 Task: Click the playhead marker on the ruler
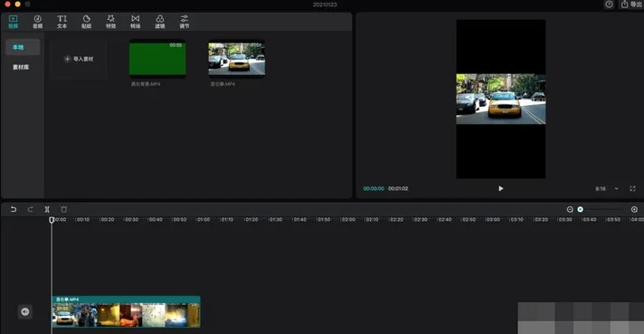coord(52,220)
